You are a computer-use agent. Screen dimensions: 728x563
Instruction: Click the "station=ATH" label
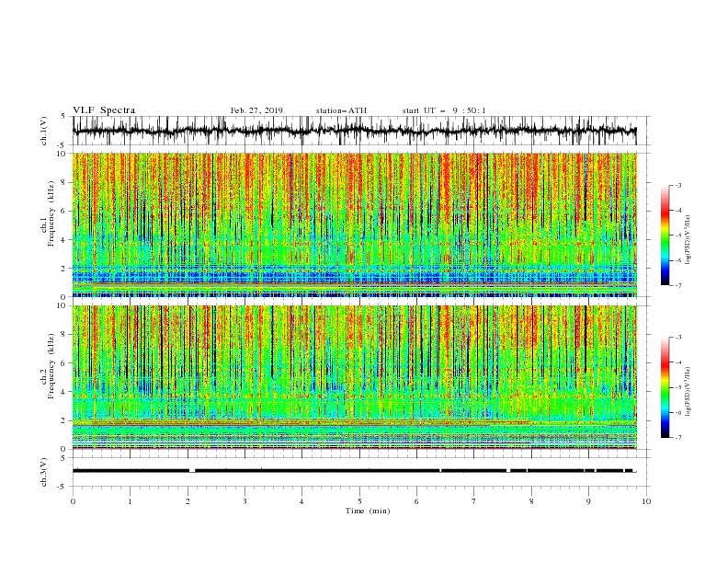(x=341, y=110)
